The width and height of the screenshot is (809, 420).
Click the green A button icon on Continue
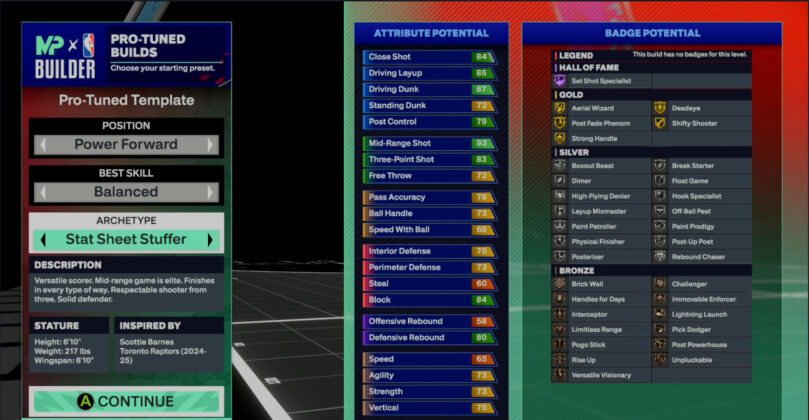[85, 401]
